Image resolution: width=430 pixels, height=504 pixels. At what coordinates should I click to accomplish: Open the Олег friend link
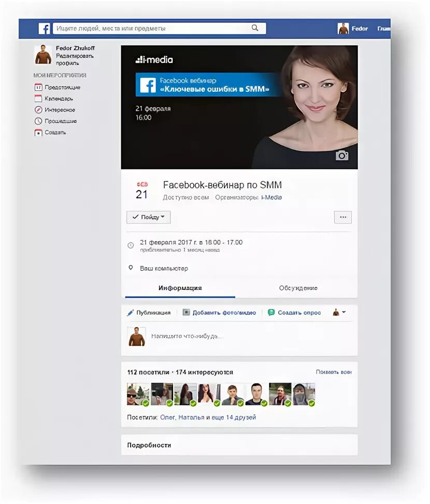click(168, 417)
